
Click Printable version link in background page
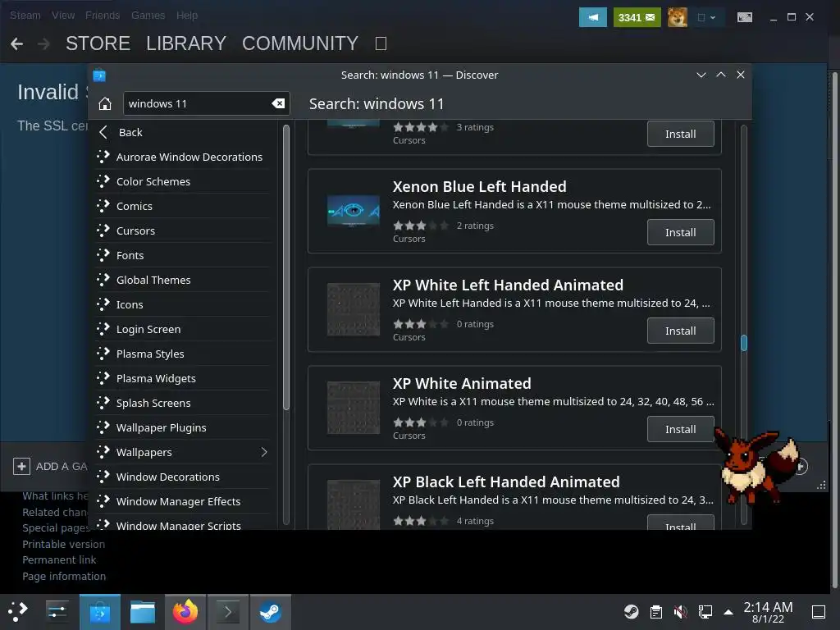pos(64,545)
